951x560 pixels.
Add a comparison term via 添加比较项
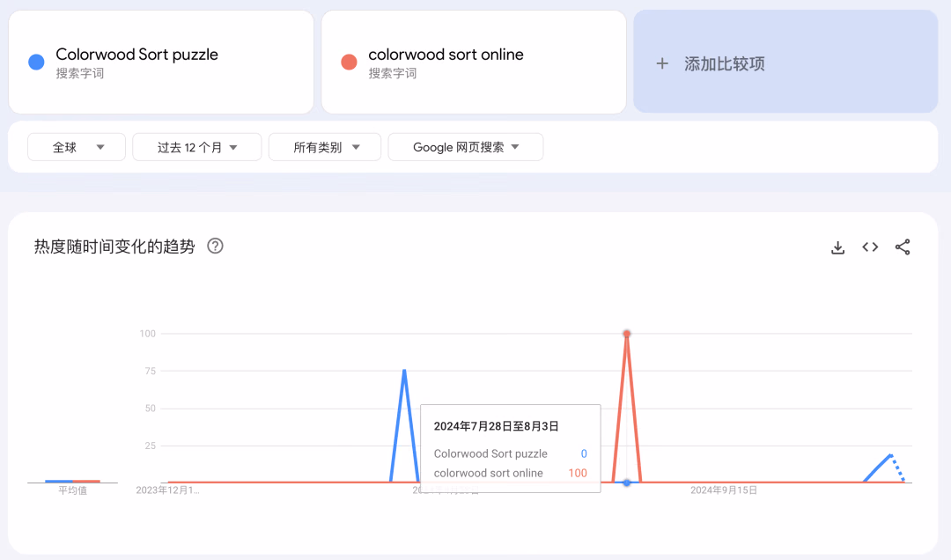tap(785, 62)
